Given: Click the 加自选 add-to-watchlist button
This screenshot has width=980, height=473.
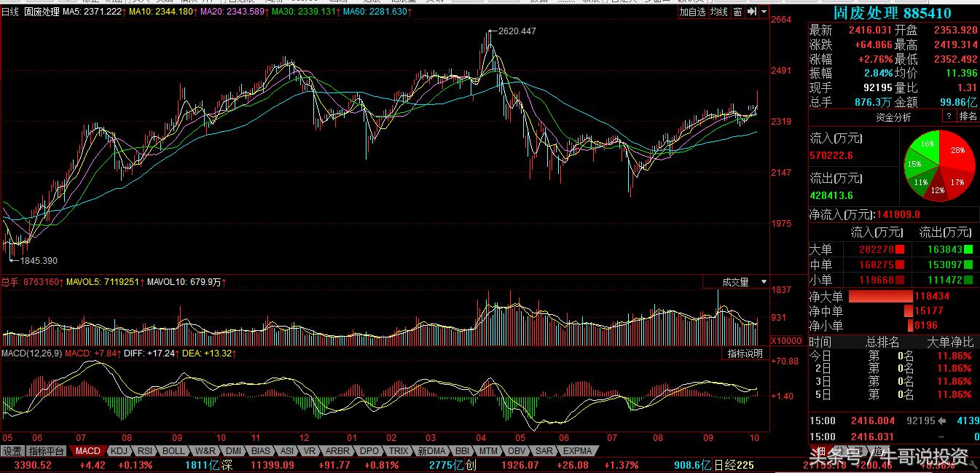Looking at the screenshot, I should [692, 12].
